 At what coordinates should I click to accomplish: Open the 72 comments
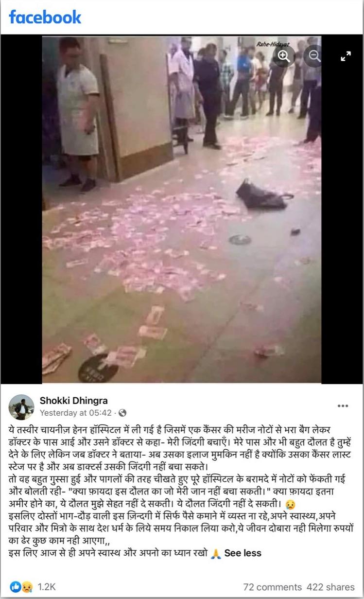point(273,587)
